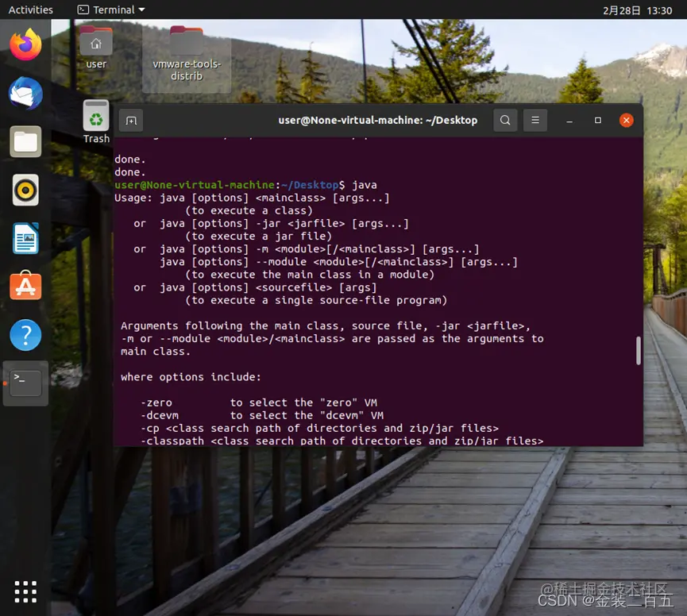687x616 pixels.
Task: Click the "java [options] <sourcefile> [args]" line
Action: [268, 287]
